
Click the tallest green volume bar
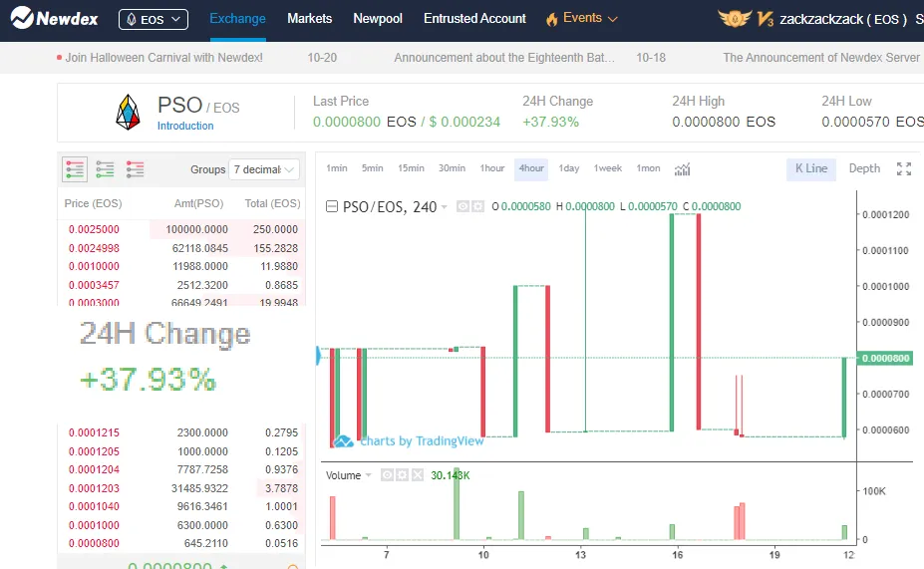457,502
